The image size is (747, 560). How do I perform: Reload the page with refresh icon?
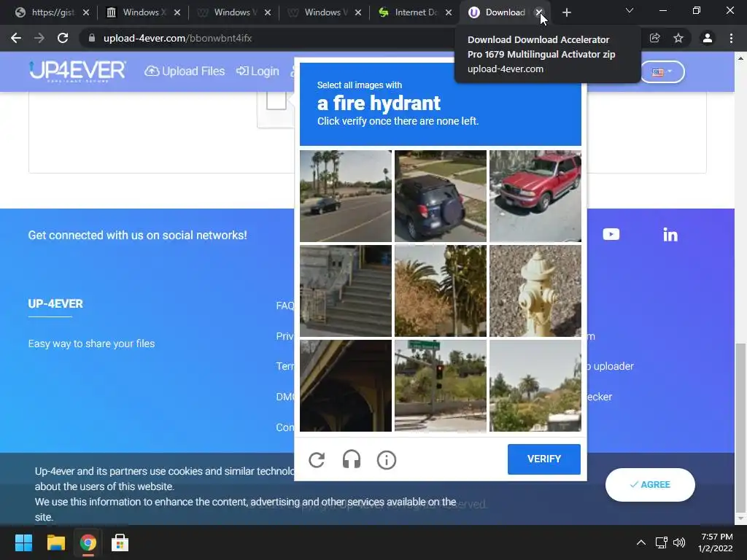click(63, 38)
